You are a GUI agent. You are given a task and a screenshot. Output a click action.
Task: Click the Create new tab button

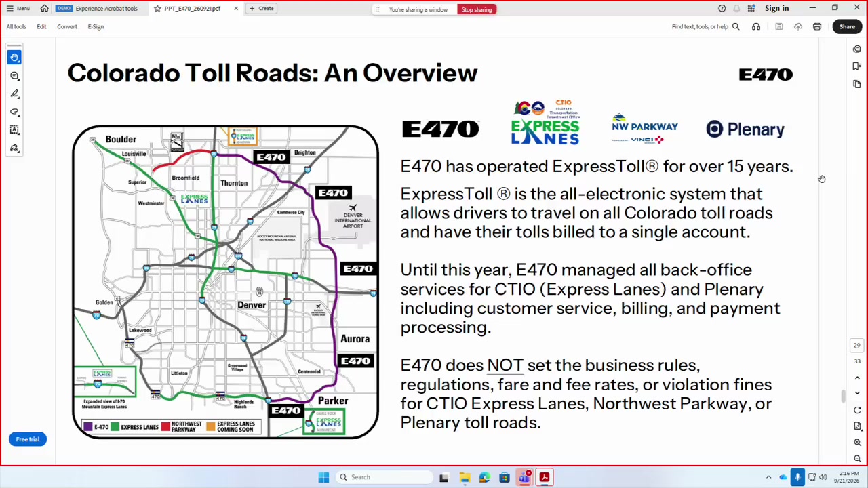pyautogui.click(x=262, y=8)
